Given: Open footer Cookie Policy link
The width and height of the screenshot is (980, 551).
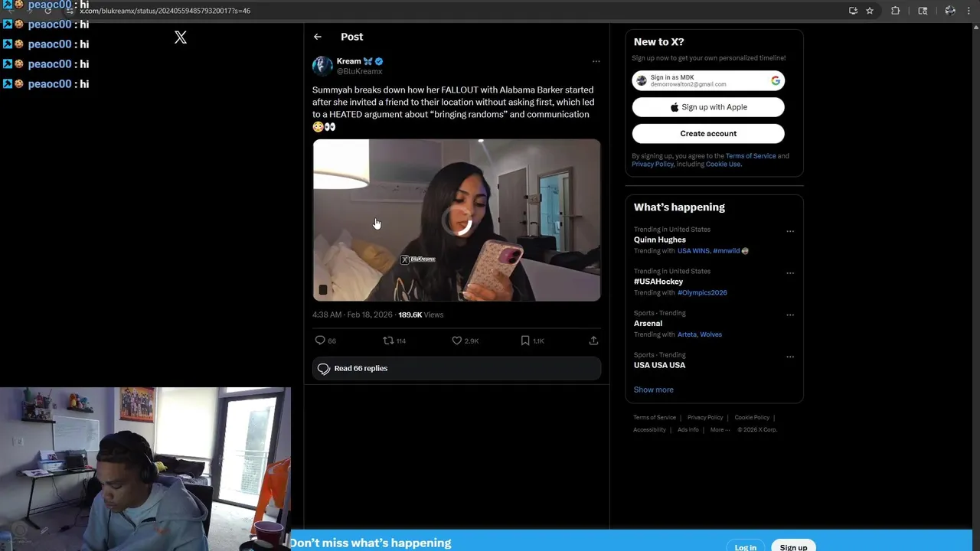Looking at the screenshot, I should pyautogui.click(x=752, y=418).
